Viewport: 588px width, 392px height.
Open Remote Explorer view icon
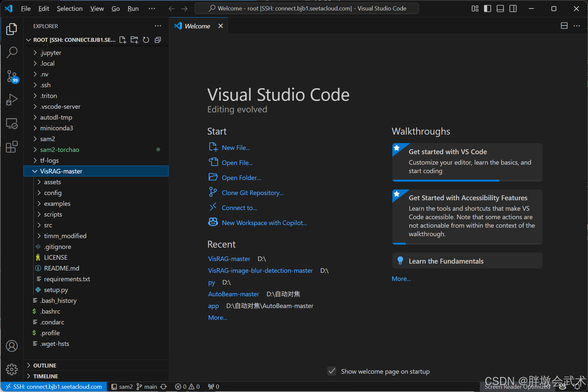click(12, 123)
